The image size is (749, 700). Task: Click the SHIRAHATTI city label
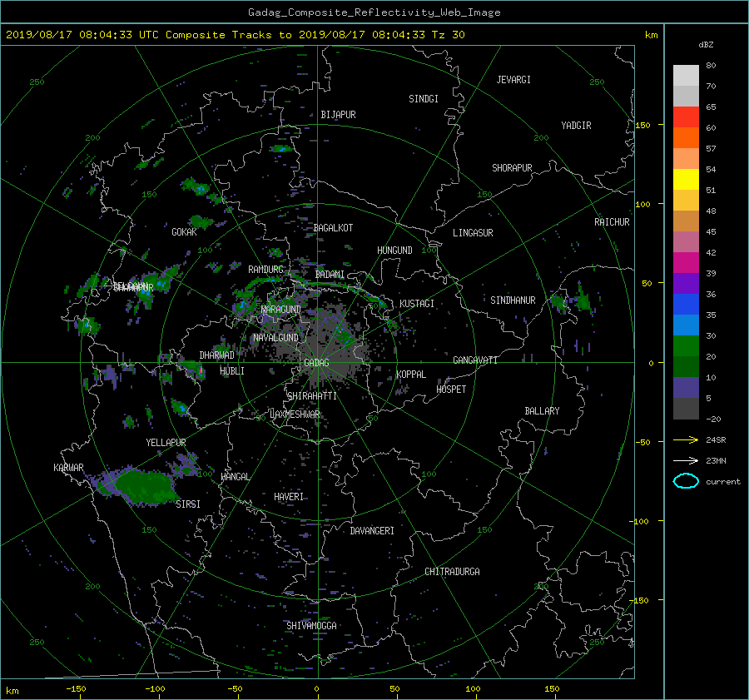coord(312,396)
